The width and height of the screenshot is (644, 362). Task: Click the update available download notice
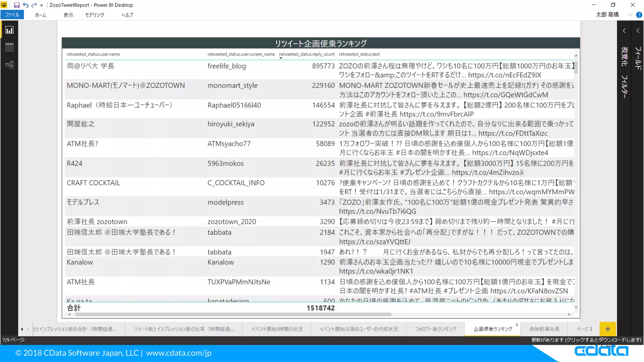(x=586, y=340)
